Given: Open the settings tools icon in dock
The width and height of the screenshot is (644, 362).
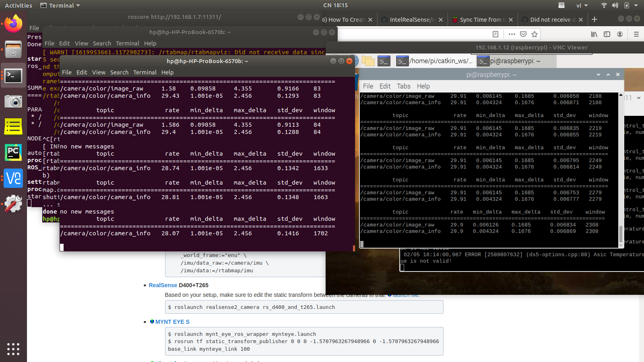Looking at the screenshot, I should click(13, 204).
